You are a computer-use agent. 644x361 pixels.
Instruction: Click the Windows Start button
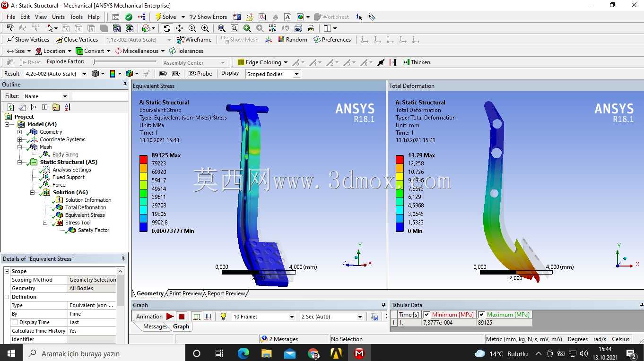(11, 353)
